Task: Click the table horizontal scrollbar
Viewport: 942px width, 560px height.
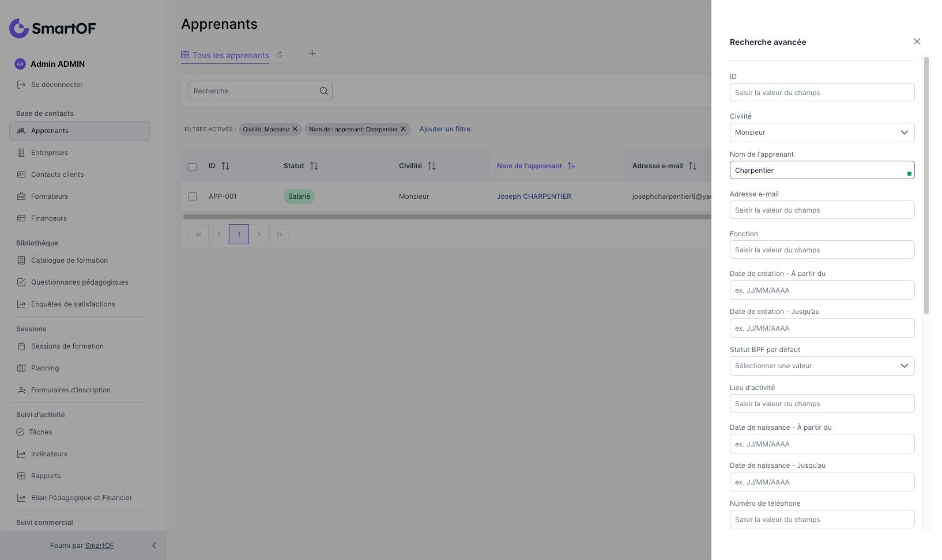Action: coord(447,217)
